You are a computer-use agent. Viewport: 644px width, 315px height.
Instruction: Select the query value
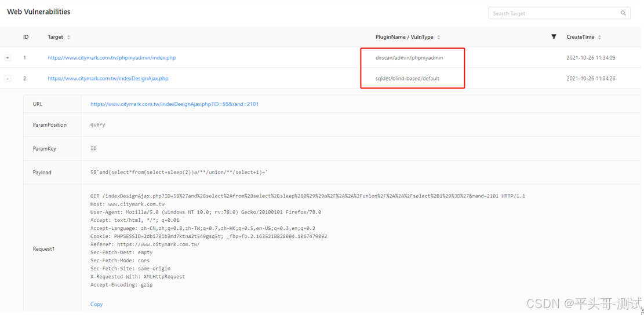tap(98, 124)
